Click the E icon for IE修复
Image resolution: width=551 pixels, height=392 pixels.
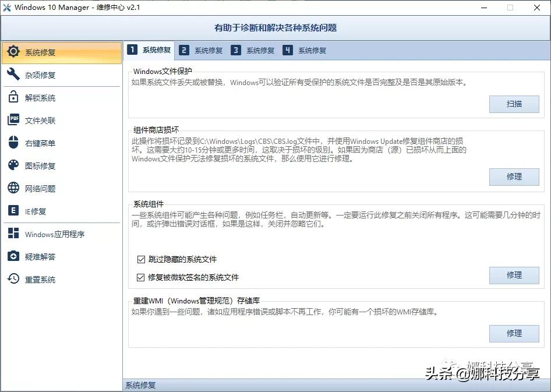(13, 211)
